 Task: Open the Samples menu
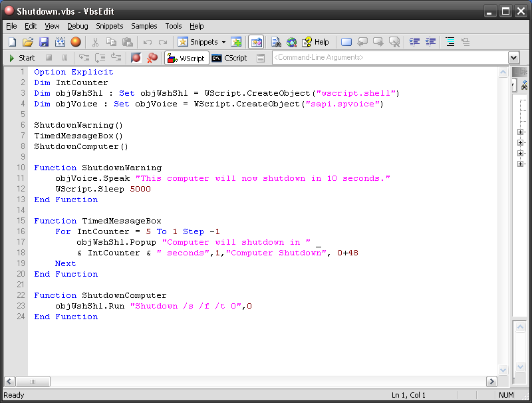144,26
